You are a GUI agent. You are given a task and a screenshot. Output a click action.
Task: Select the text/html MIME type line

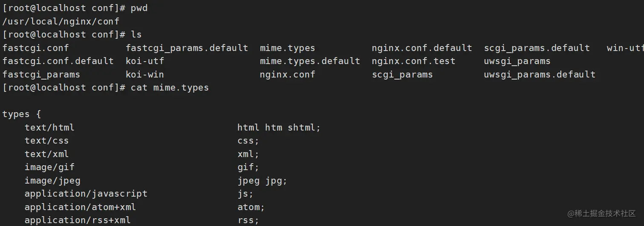click(172, 127)
